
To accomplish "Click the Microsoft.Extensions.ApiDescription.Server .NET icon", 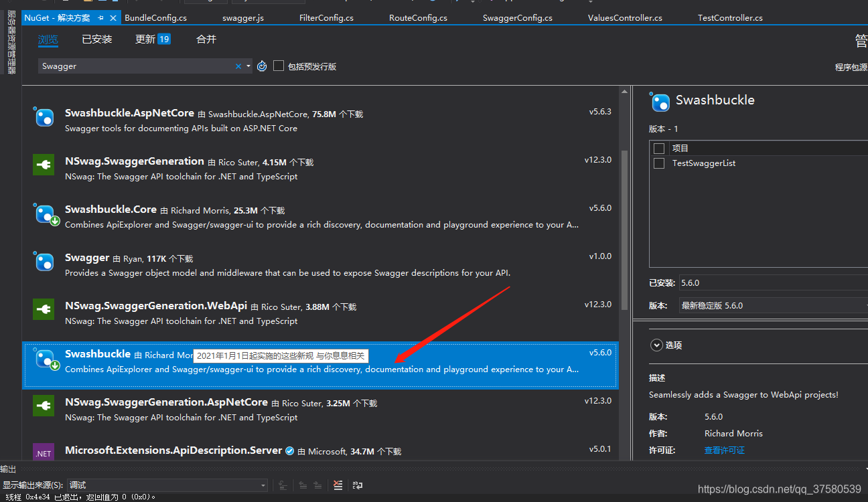I will coord(44,452).
